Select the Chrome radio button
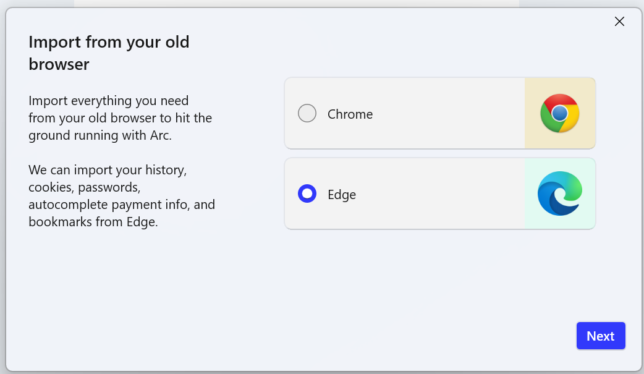 point(307,113)
